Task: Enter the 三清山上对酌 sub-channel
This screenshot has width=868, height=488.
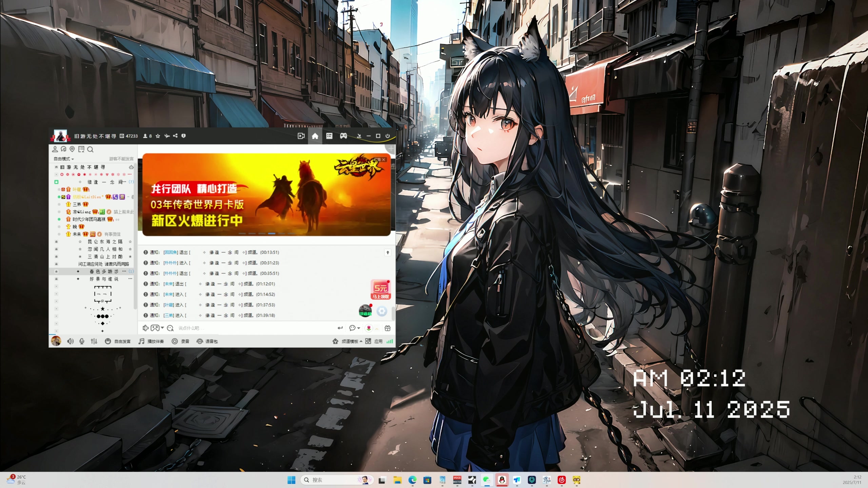Action: point(105,257)
